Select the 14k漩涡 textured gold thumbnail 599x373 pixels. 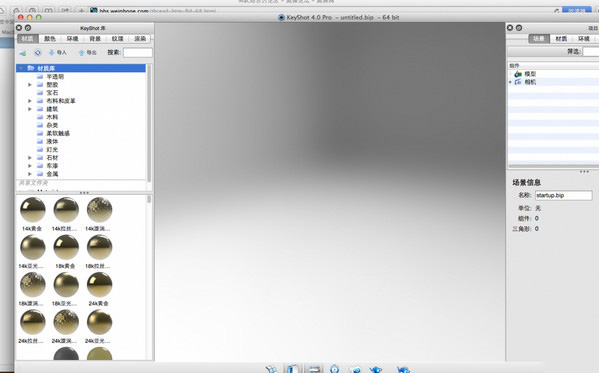click(99, 210)
